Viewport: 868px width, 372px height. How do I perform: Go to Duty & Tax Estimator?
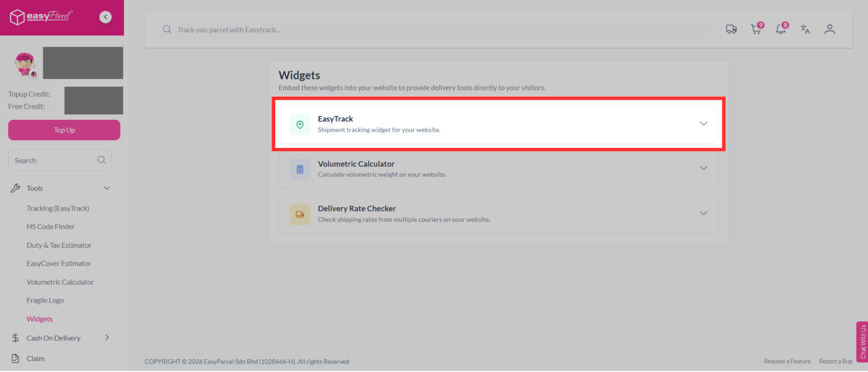coord(59,245)
